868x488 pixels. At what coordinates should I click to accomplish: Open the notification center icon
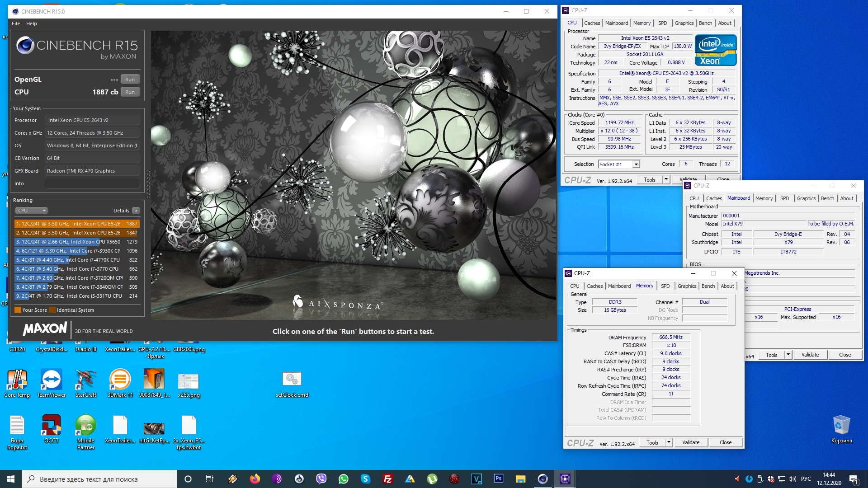[854, 479]
